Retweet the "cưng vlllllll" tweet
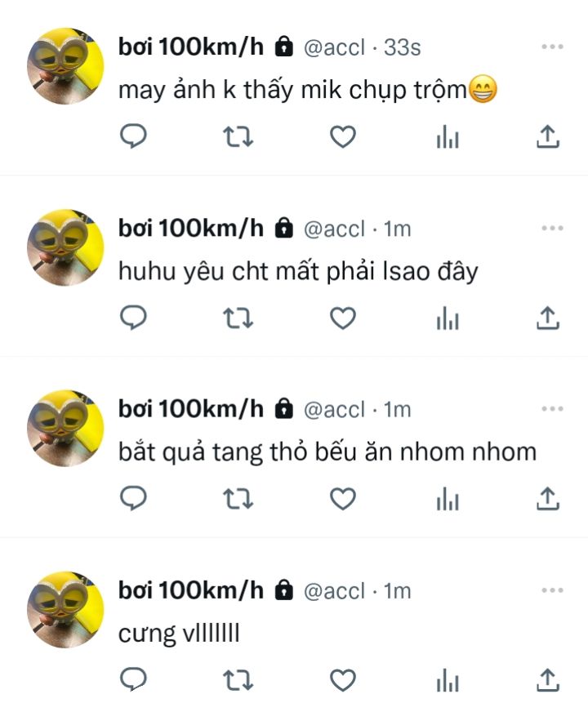The height and width of the screenshot is (712, 588). point(238,680)
